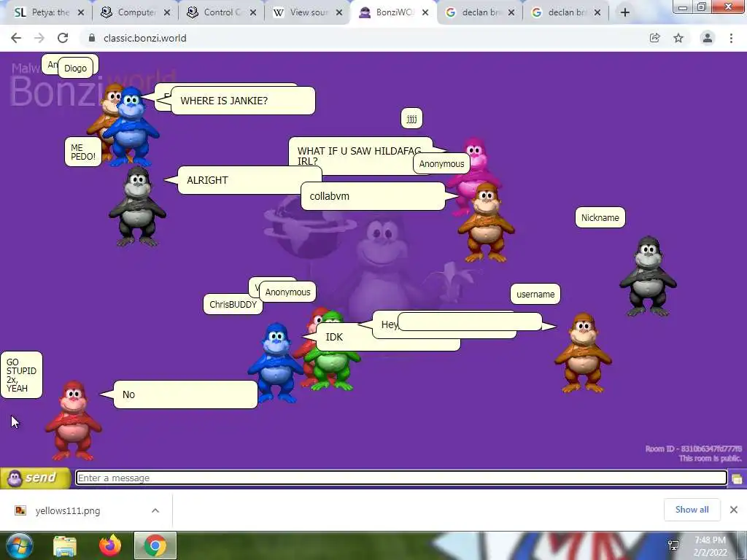Close the 'View sour' tab
This screenshot has height=560, width=747.
339,13
